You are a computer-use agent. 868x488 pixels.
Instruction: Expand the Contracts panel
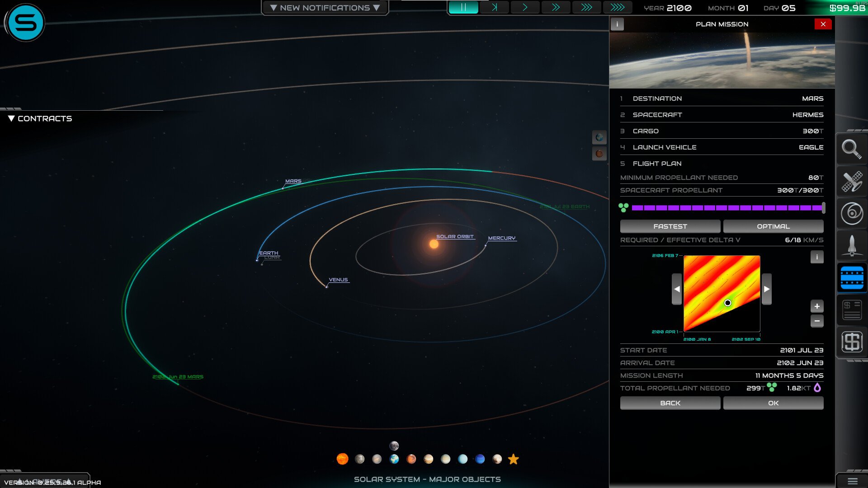click(41, 118)
